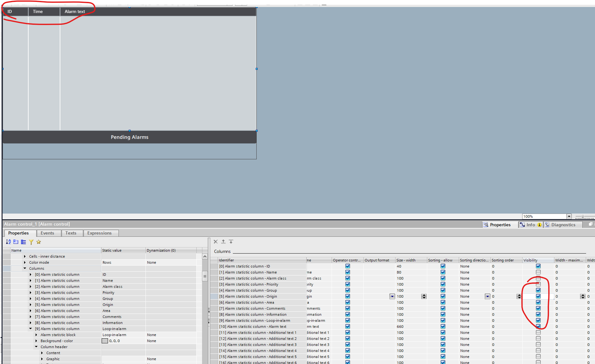
Task: Click the move column up arrow icon
Action: tap(223, 242)
